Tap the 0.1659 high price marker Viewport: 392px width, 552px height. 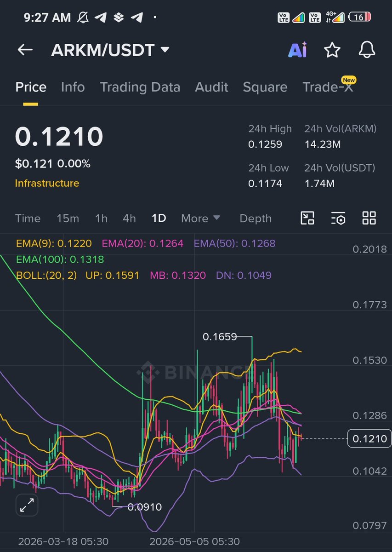pos(220,337)
